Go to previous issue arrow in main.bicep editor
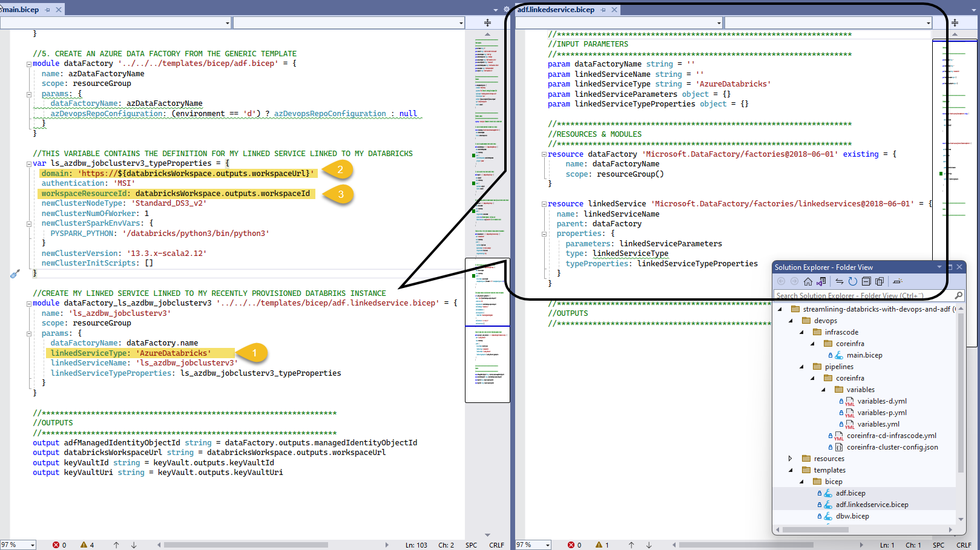Viewport: 980px width, 550px height. click(x=116, y=545)
